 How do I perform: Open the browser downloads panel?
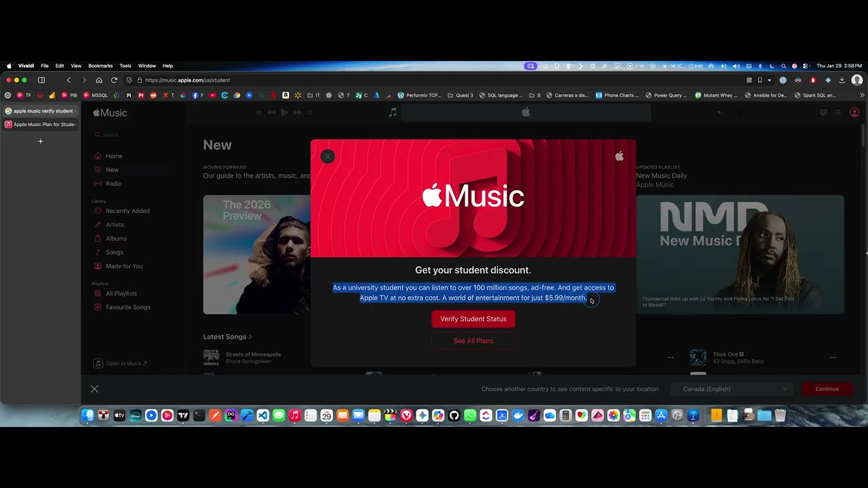842,80
